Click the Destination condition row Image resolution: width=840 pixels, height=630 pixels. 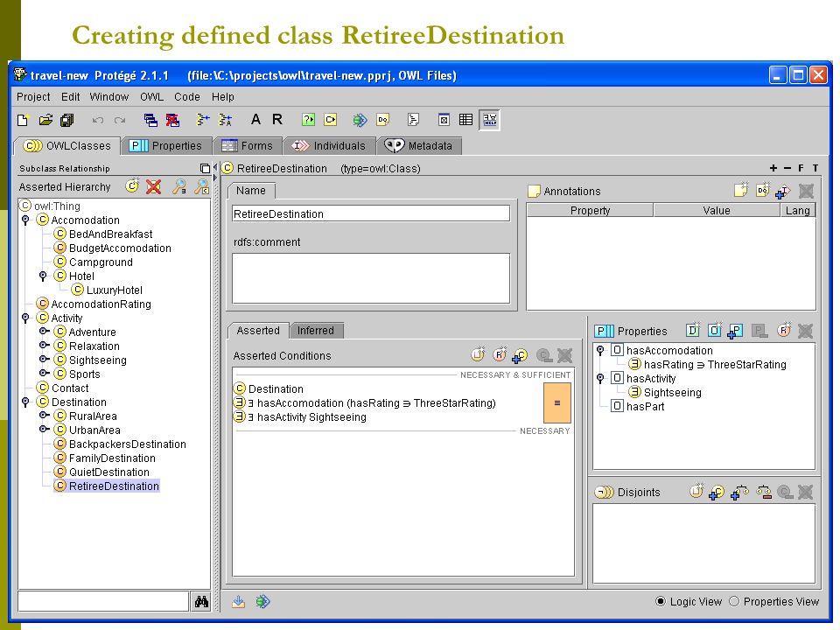pyautogui.click(x=269, y=388)
